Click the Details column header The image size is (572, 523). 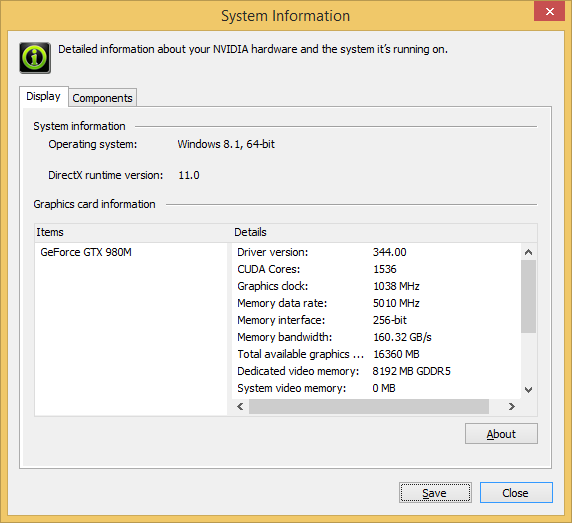(384, 232)
